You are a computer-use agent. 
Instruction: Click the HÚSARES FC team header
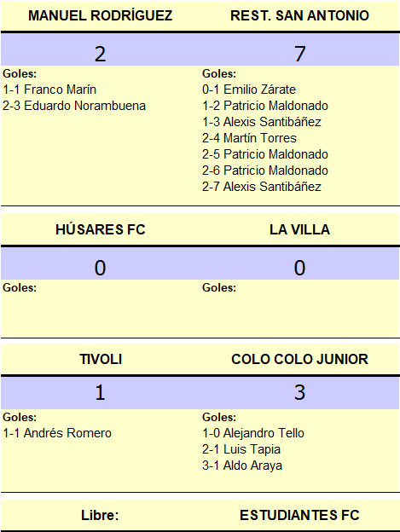pos(101,229)
